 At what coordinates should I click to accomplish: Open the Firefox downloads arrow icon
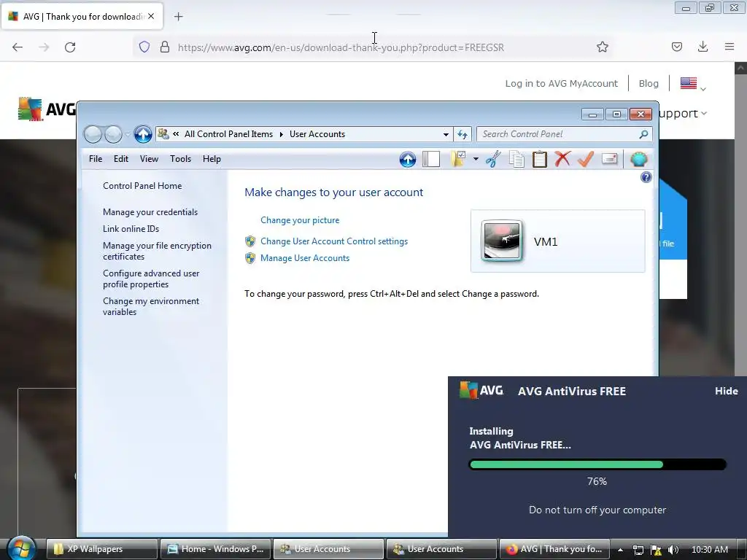coord(703,47)
